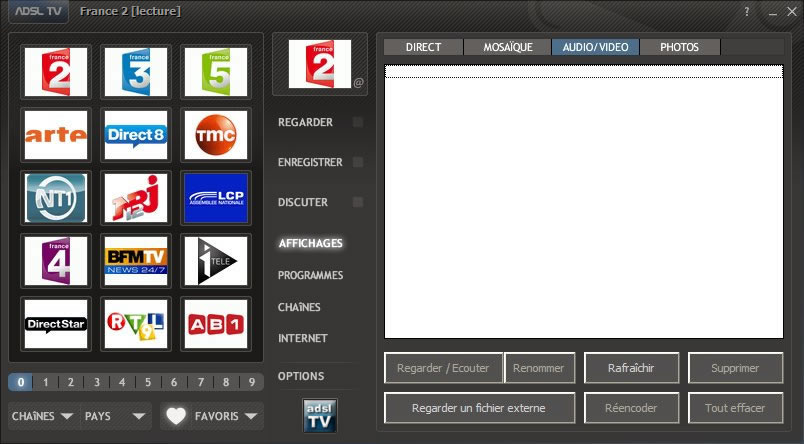Open the AFFICHAGES menu
804x444 pixels.
(311, 244)
